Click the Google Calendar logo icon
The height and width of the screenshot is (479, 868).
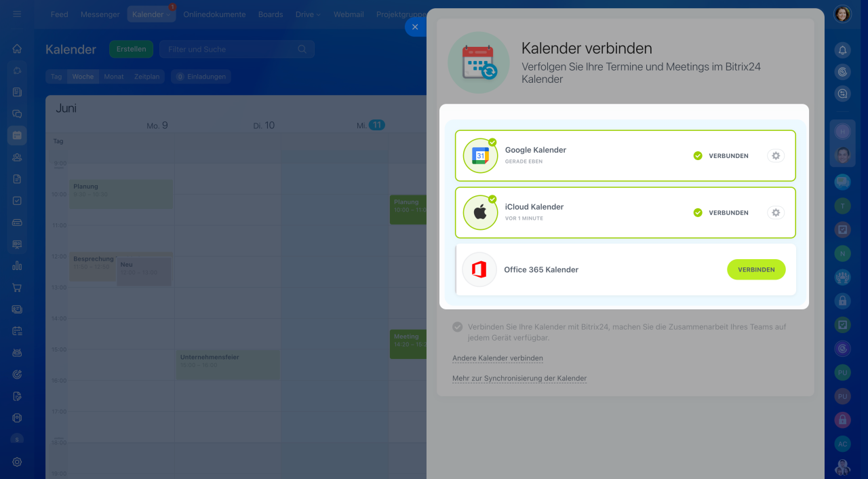point(480,156)
